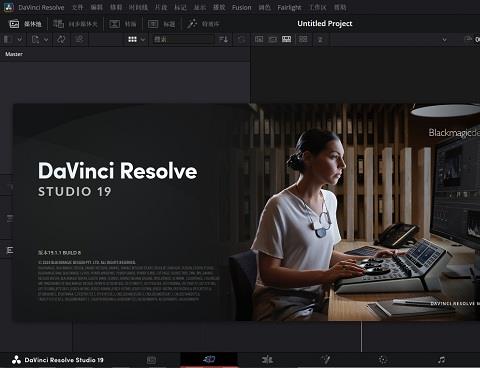Click the media pool sort icon
The width and height of the screenshot is (480, 368).
[x=223, y=39]
